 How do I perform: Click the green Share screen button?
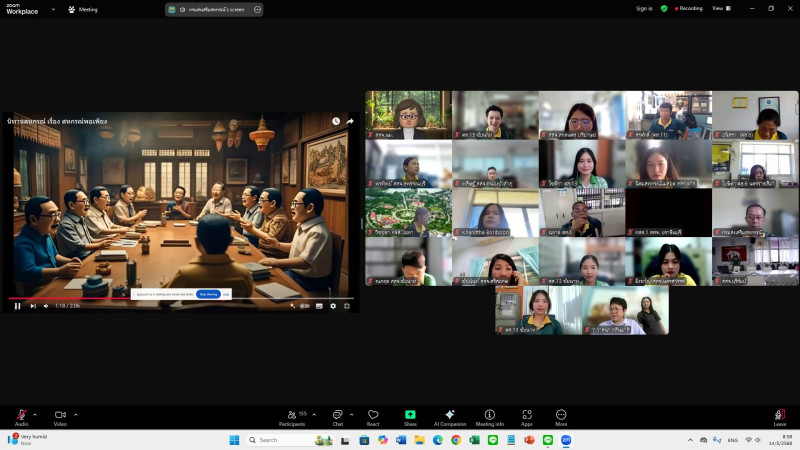410,417
